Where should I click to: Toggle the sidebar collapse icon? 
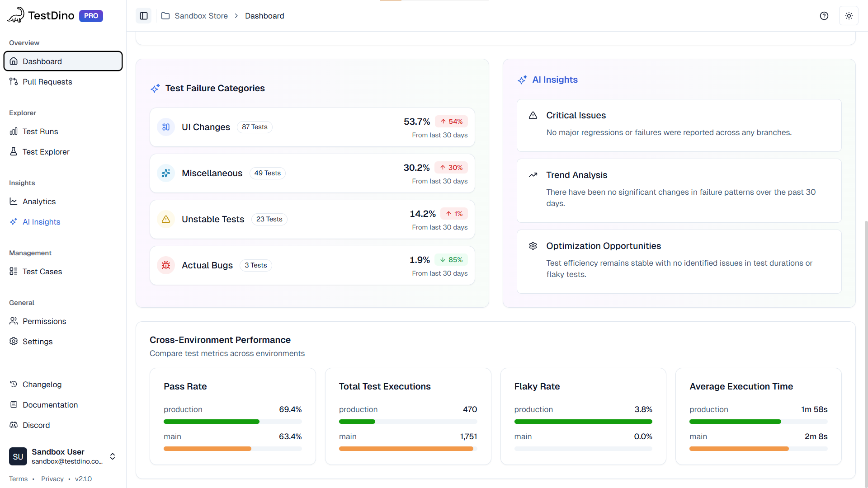pos(144,16)
